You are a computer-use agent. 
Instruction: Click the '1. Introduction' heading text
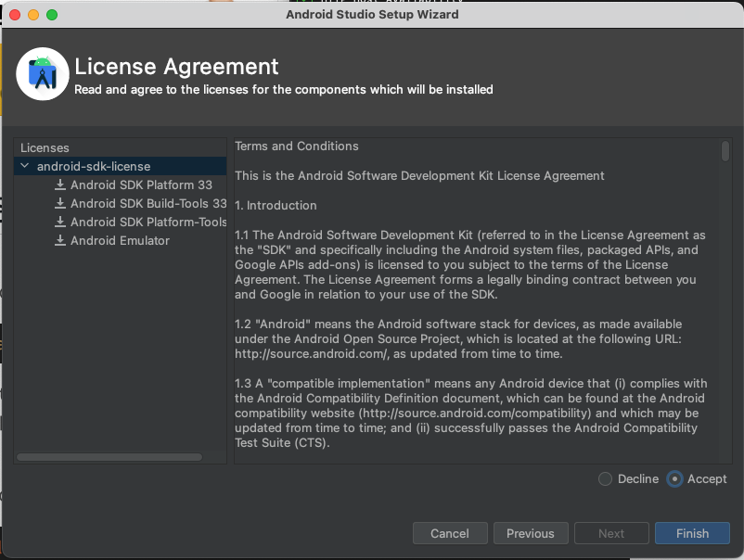pyautogui.click(x=276, y=205)
